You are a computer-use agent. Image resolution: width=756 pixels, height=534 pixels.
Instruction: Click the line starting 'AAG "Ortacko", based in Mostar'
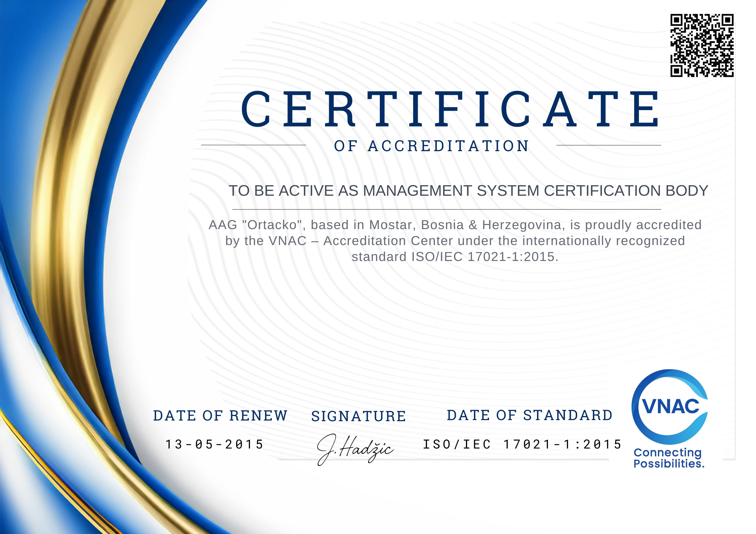(x=455, y=225)
